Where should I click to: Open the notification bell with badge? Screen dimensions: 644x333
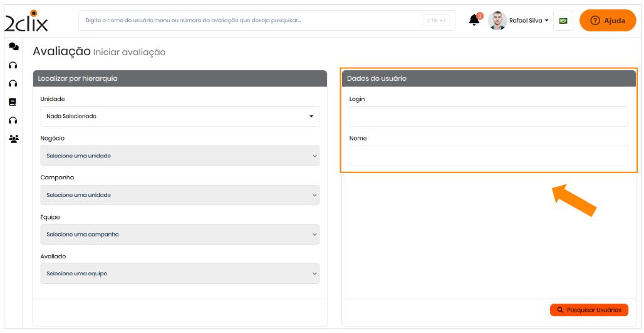point(474,20)
